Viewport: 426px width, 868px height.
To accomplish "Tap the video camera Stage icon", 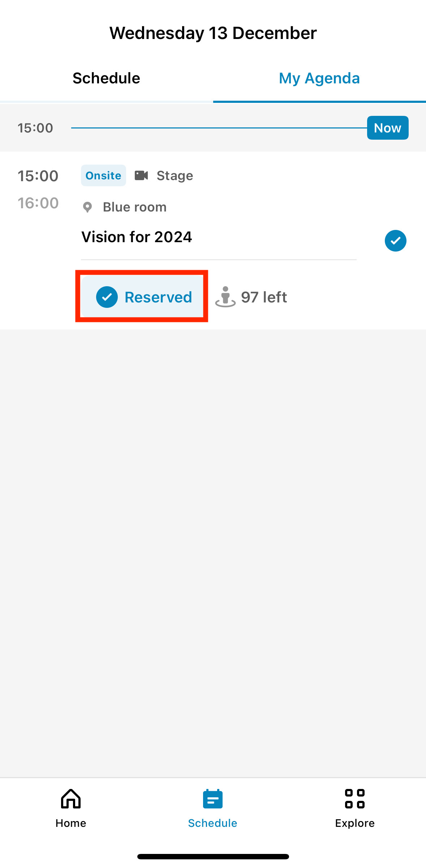I will point(141,175).
